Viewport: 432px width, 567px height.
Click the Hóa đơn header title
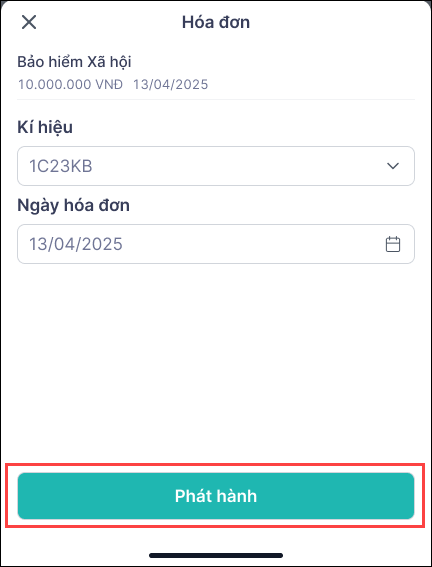coord(216,22)
